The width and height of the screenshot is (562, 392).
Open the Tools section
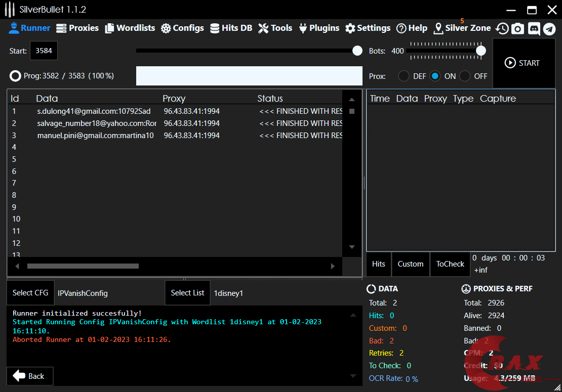click(x=275, y=28)
